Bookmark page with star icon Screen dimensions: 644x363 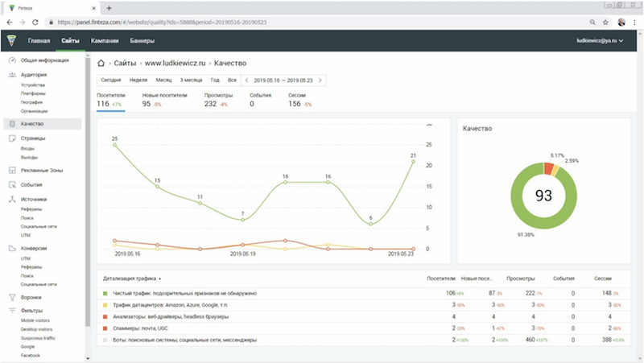(605, 22)
